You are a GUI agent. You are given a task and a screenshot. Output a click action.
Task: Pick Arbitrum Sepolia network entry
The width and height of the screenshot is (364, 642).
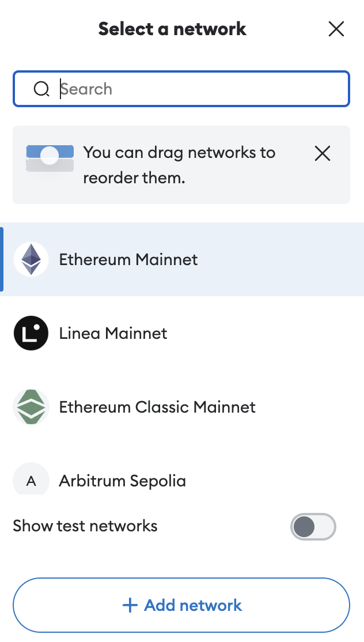point(123,481)
